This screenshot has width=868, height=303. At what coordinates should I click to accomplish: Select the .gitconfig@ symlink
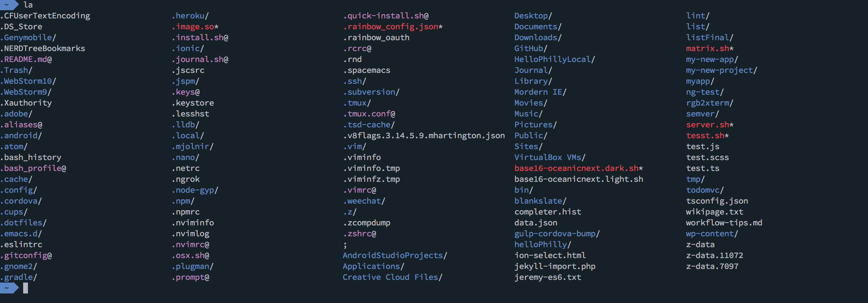tap(26, 255)
